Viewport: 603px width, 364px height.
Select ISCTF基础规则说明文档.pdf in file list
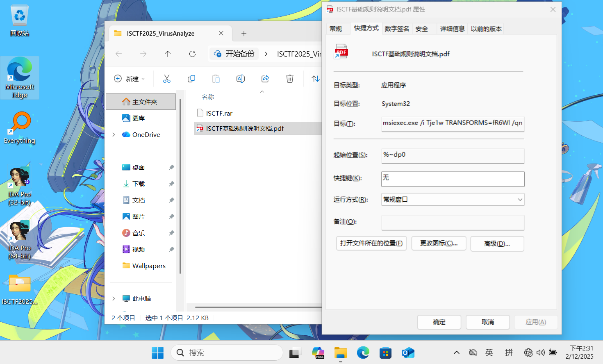click(258, 128)
